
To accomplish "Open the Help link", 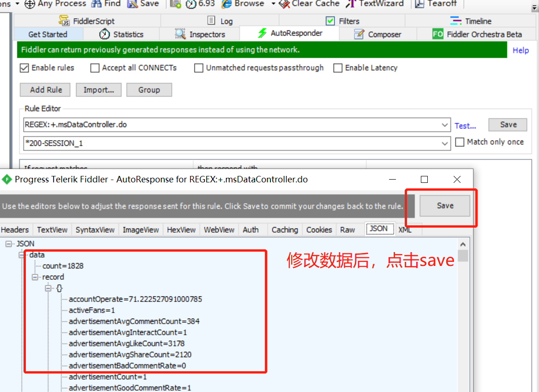I will (x=521, y=50).
